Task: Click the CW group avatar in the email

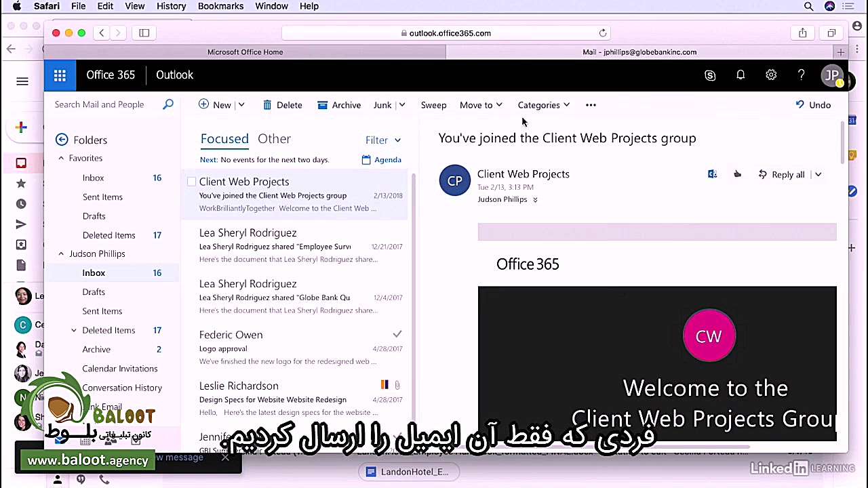Action: pyautogui.click(x=709, y=336)
